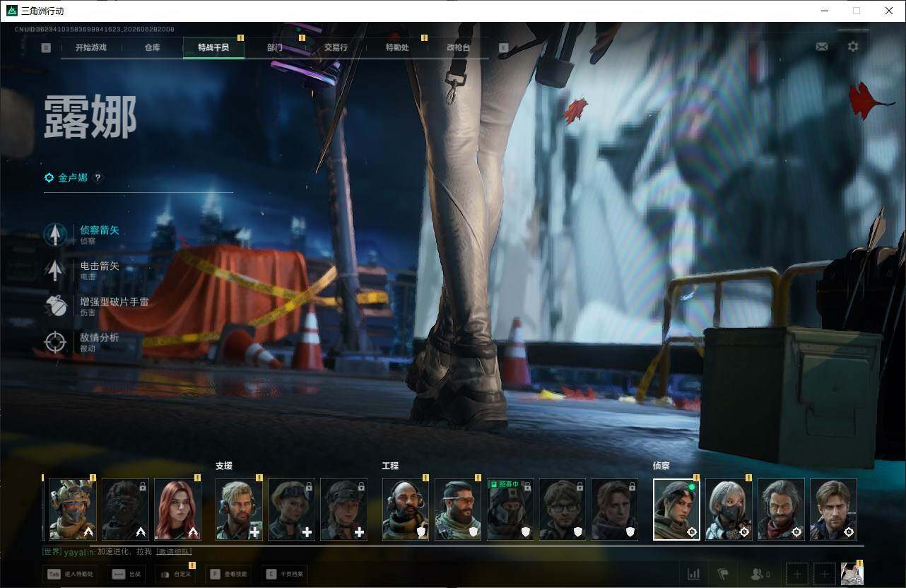Select the 电击箭矢 skill icon
This screenshot has width=906, height=588.
(55, 271)
